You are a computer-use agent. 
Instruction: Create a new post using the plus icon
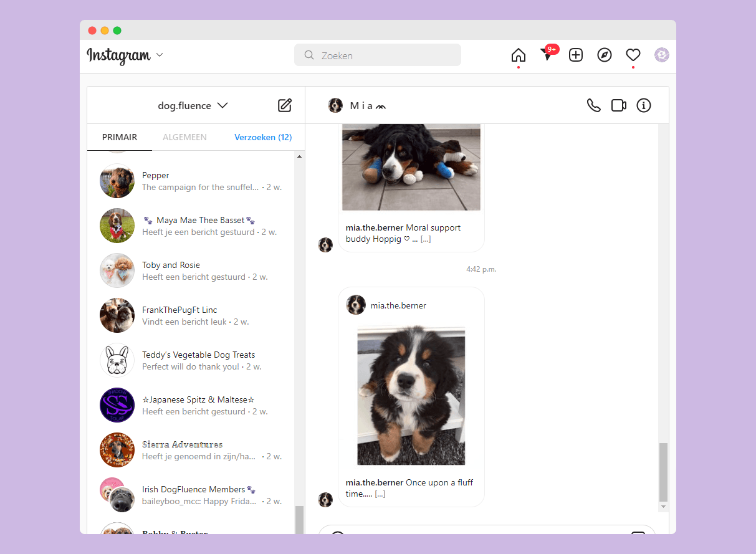click(x=575, y=55)
